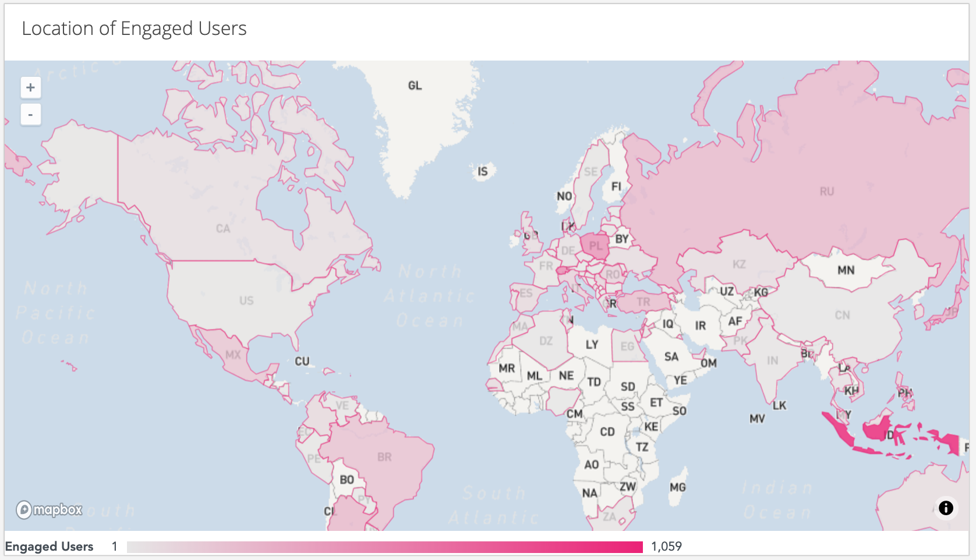Screen dimensions: 976x560
Task: Click Greenland (GL) label
Action: click(415, 86)
